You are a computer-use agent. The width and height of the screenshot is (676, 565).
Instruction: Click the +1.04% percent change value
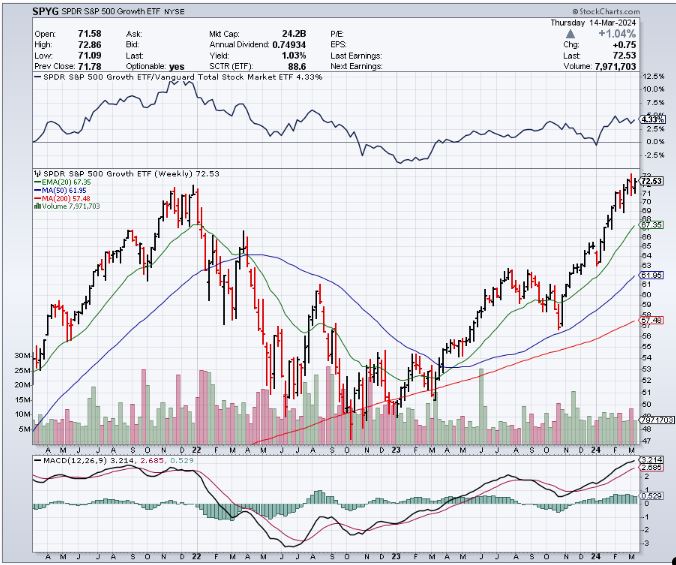click(x=615, y=34)
